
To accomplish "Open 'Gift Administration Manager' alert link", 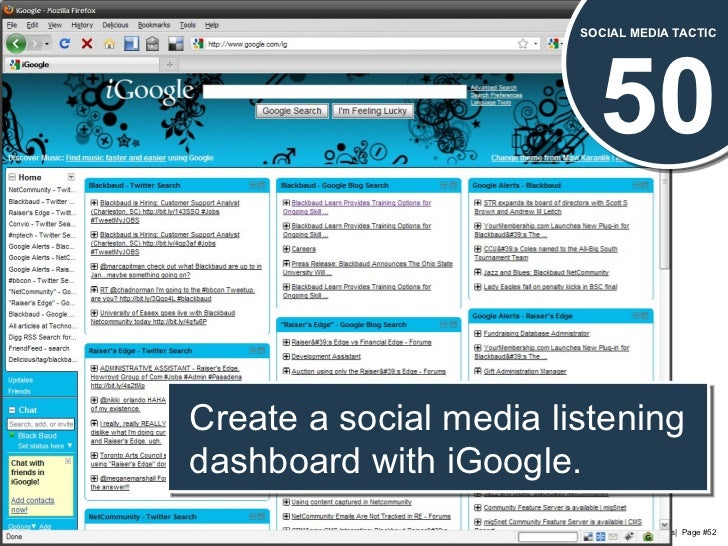I will click(x=525, y=371).
